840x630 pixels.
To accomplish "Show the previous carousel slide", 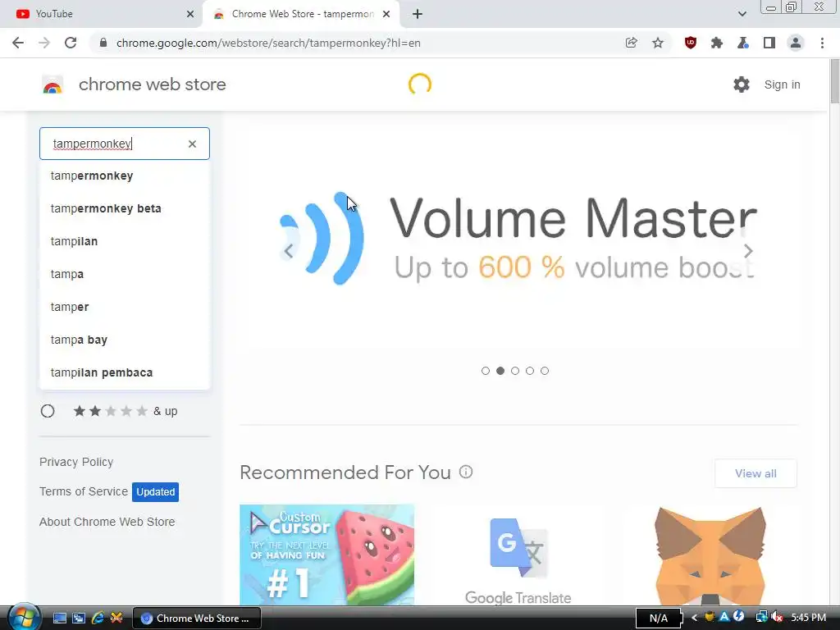I will (x=288, y=251).
